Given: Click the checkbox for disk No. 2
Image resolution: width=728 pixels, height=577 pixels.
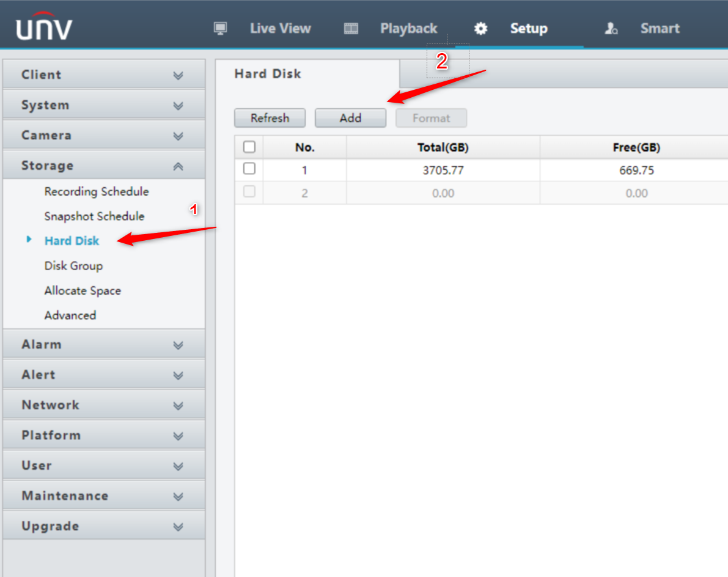Looking at the screenshot, I should 249,192.
